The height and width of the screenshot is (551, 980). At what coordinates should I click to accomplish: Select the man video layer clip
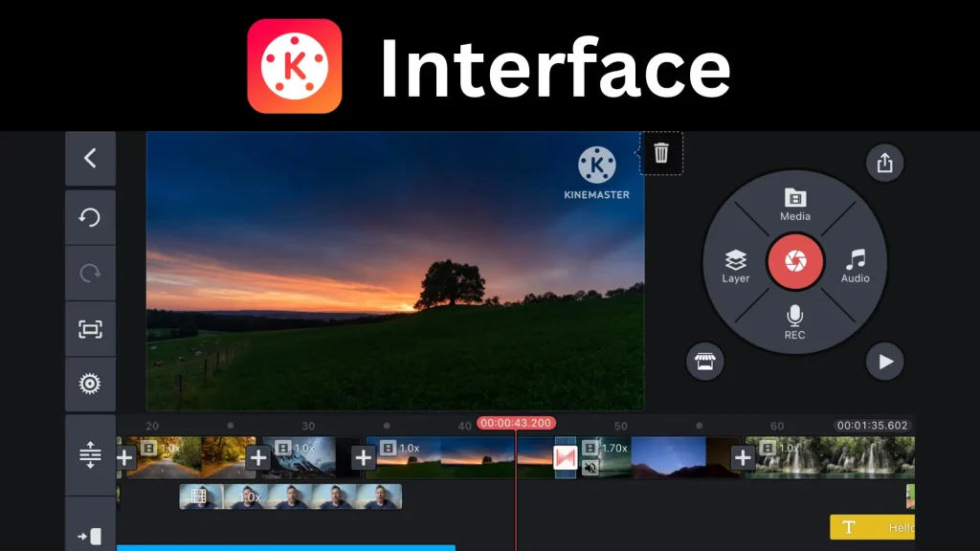(291, 496)
